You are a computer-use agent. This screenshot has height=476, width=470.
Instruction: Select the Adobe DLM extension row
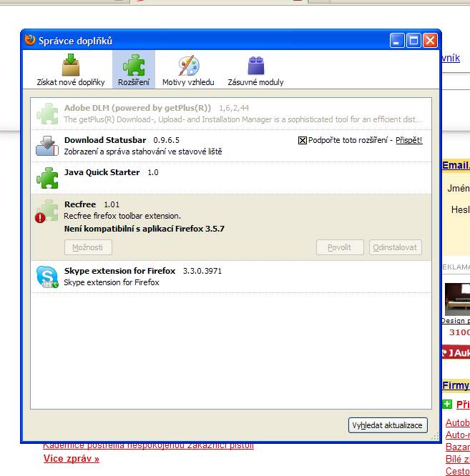click(231, 114)
